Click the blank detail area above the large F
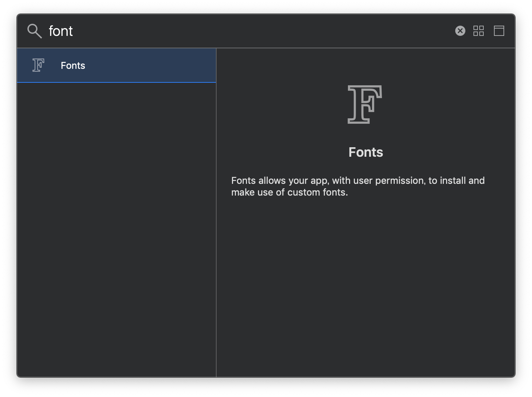 (x=365, y=66)
